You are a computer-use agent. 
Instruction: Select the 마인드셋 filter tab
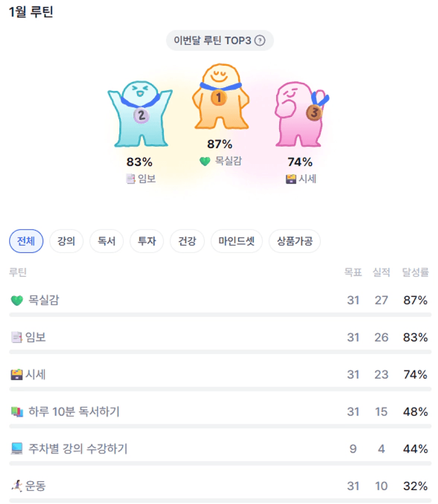click(236, 241)
